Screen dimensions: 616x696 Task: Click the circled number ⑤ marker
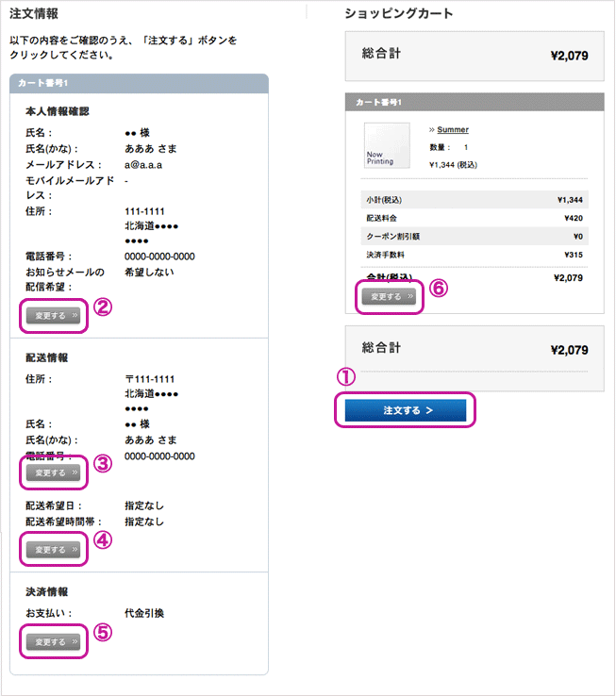point(103,633)
